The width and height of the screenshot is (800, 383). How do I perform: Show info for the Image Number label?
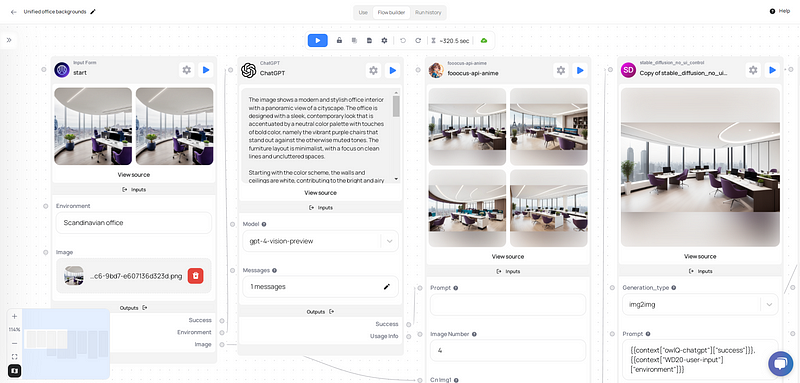474,334
